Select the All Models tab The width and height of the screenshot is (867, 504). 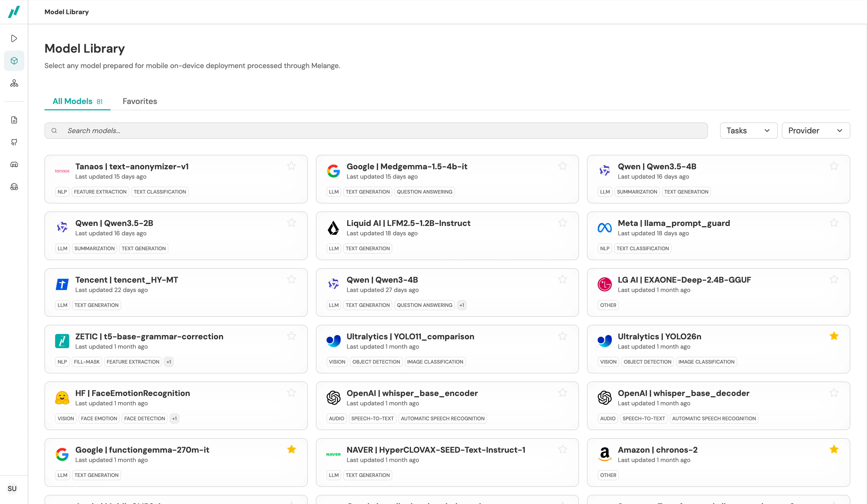coord(77,101)
